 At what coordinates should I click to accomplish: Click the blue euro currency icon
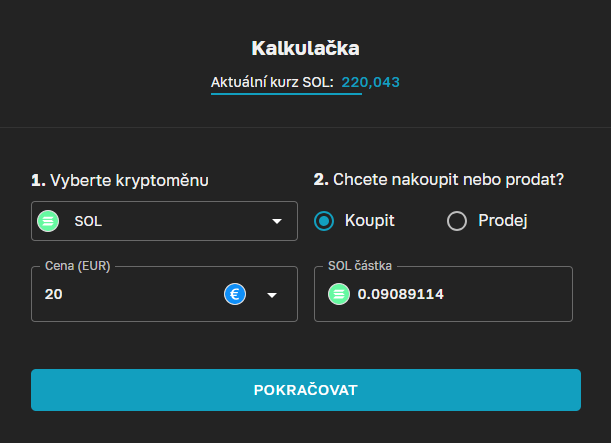(235, 294)
